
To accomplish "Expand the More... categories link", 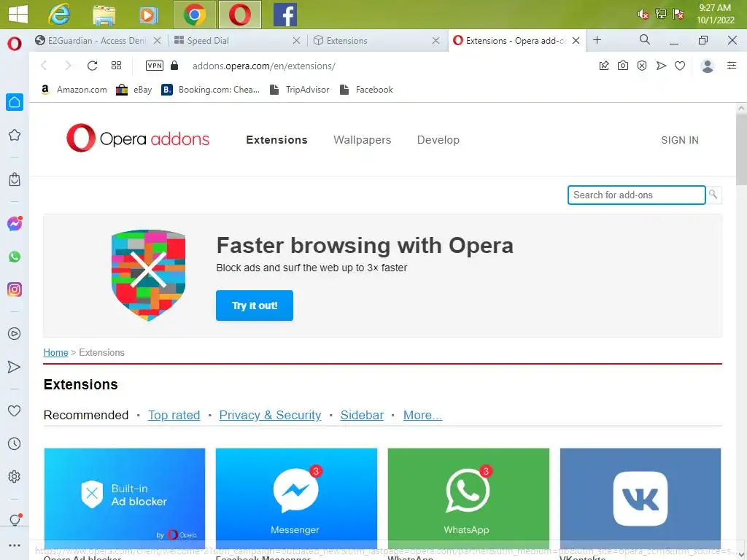I will point(422,415).
